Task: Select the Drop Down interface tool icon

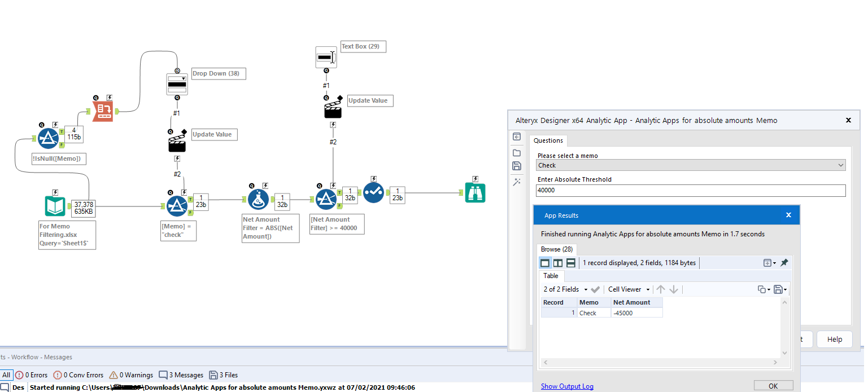Action: click(x=177, y=83)
